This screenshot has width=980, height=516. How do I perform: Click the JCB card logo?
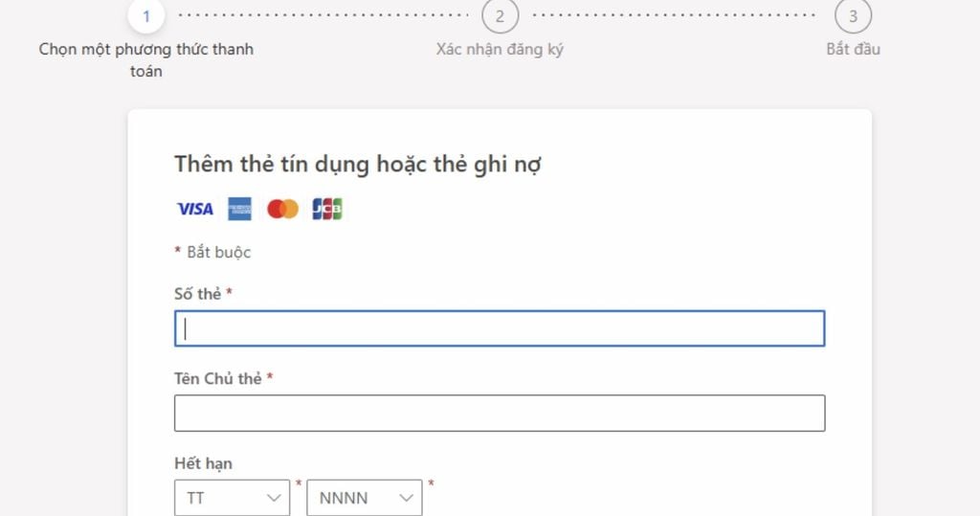pos(327,209)
